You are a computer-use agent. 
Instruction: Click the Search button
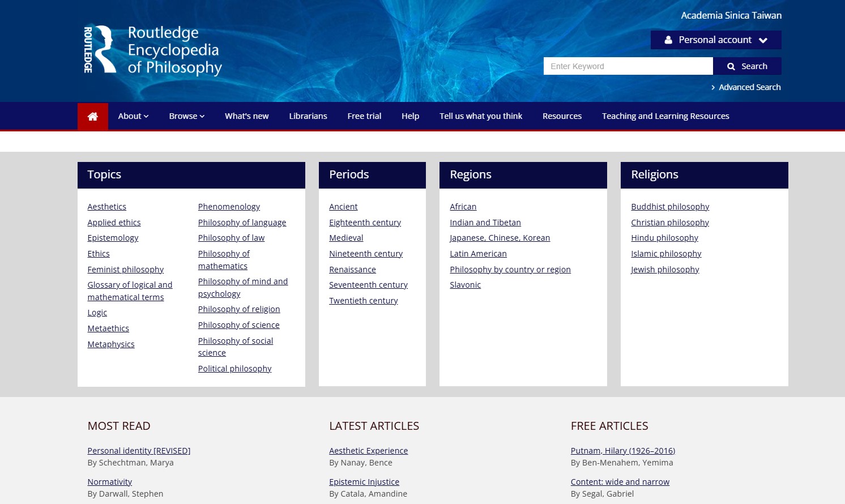coord(747,66)
